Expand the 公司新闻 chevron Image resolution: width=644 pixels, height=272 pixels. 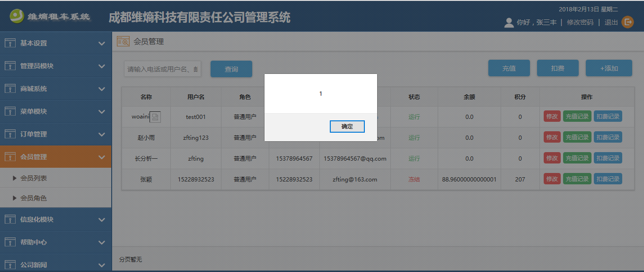pyautogui.click(x=101, y=265)
